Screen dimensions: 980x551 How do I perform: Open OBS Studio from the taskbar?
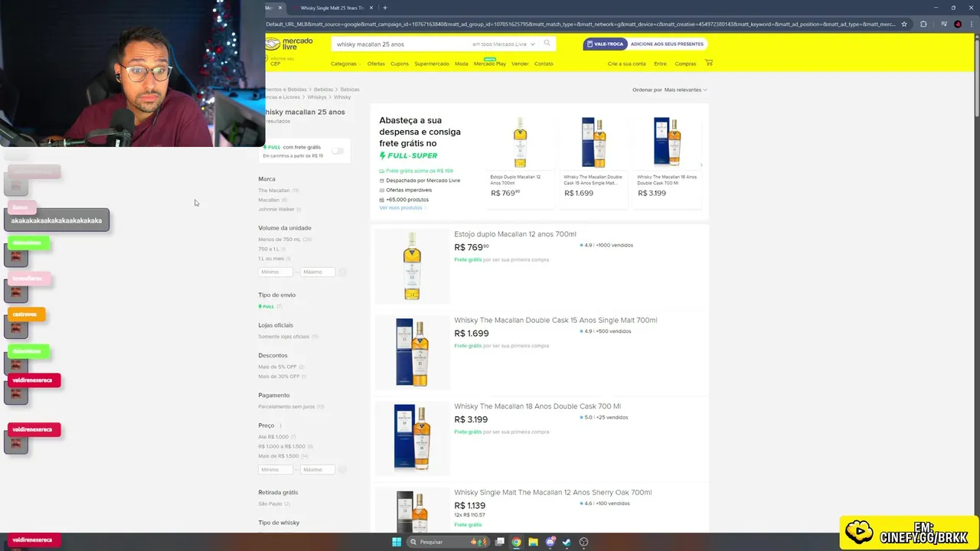coord(584,542)
